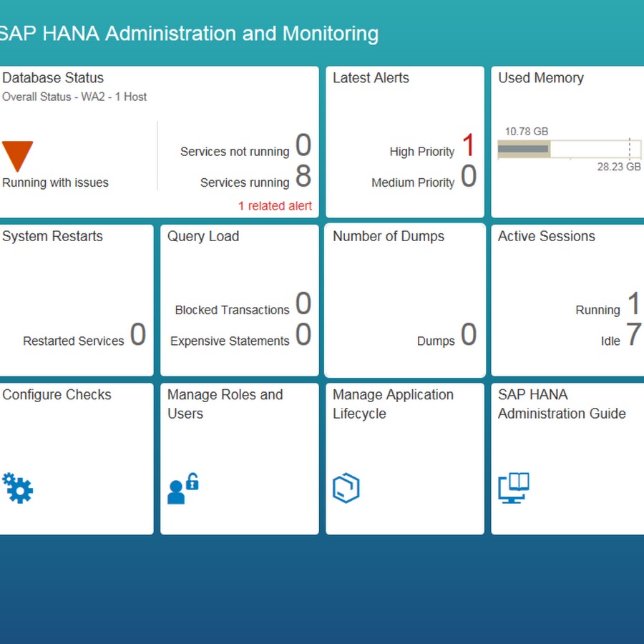Click the Restarted Services label
Image resolution: width=644 pixels, height=644 pixels.
tap(74, 341)
